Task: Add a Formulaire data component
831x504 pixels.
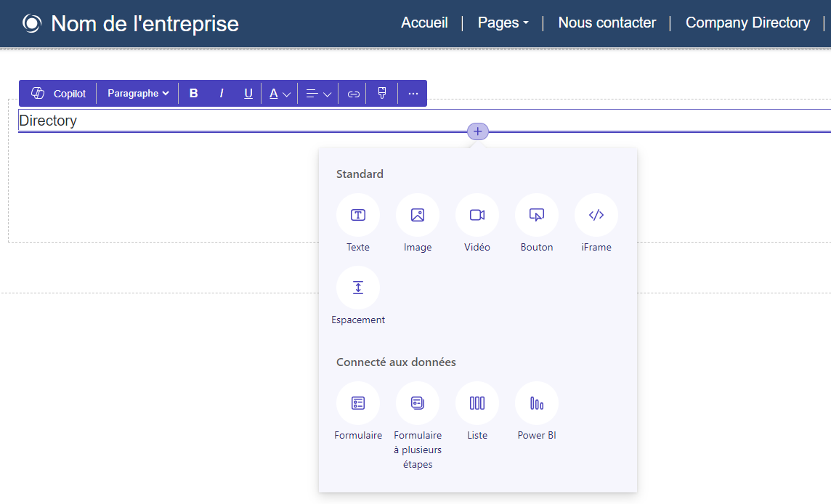Action: pos(357,403)
